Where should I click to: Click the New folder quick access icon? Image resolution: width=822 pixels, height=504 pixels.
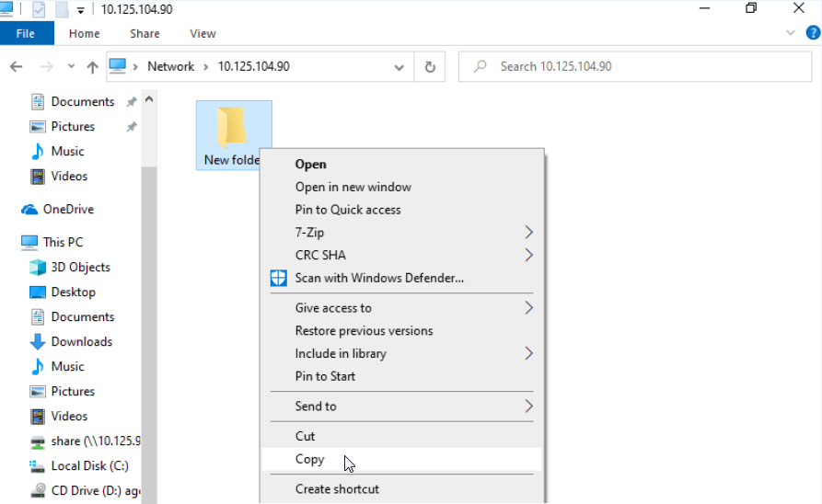62,9
